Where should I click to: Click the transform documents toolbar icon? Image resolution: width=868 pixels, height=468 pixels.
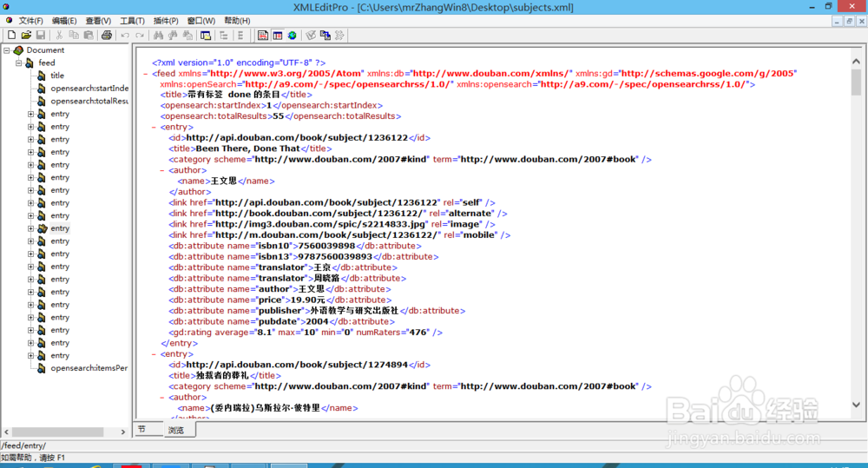[325, 36]
